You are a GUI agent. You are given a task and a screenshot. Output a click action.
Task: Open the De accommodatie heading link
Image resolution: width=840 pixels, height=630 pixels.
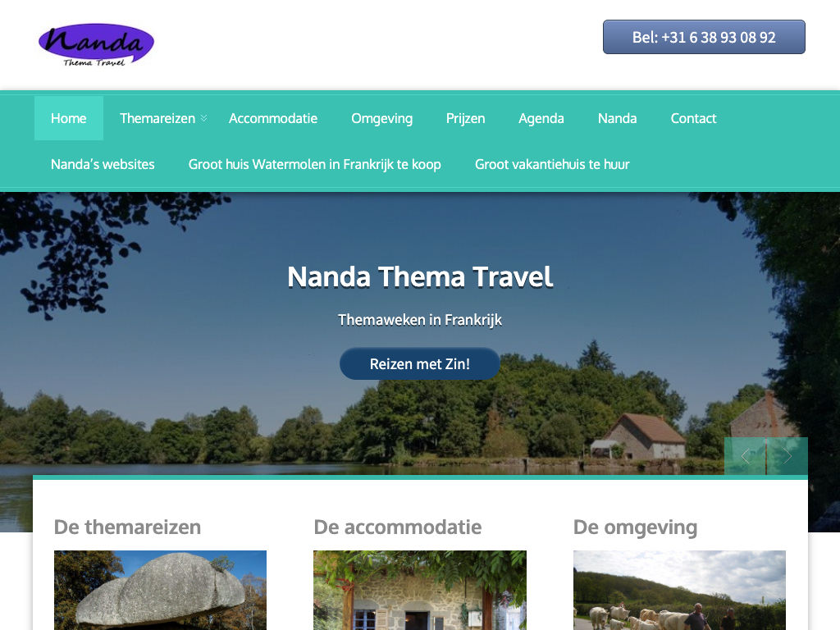click(398, 527)
